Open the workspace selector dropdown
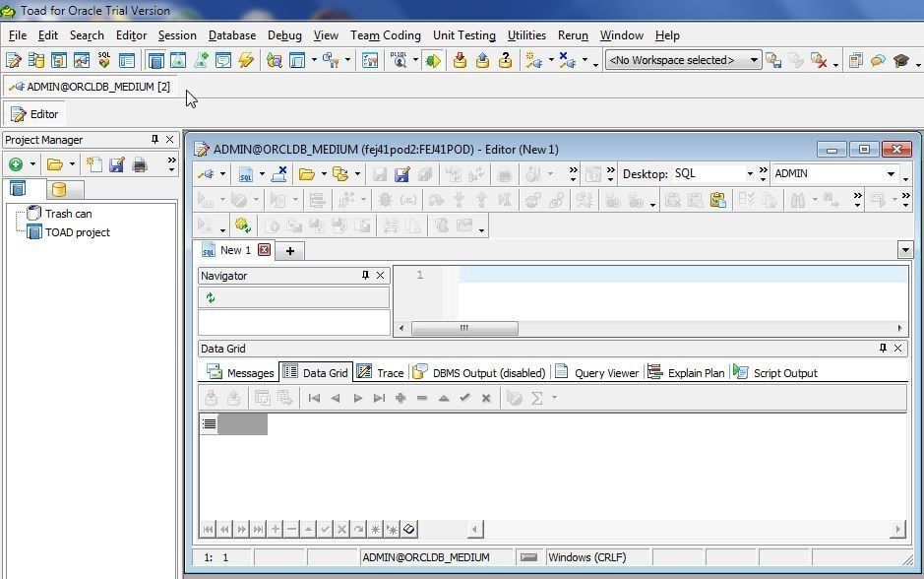 [x=754, y=60]
